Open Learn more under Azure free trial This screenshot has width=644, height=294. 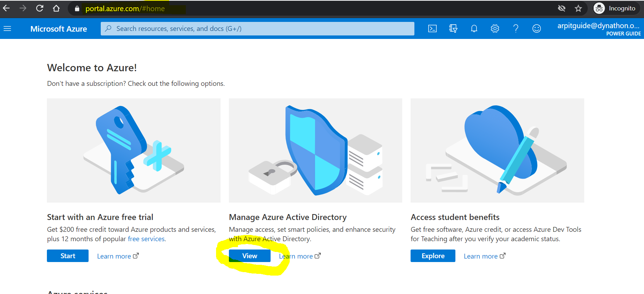[118, 256]
